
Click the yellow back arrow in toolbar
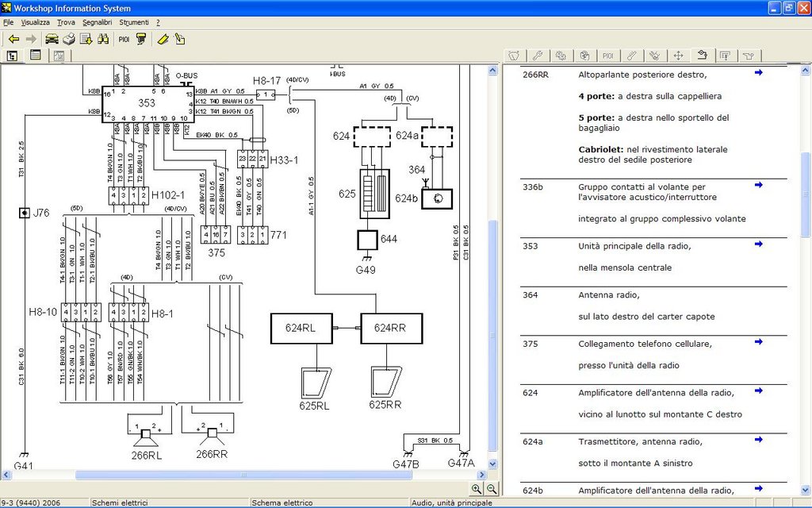13,39
